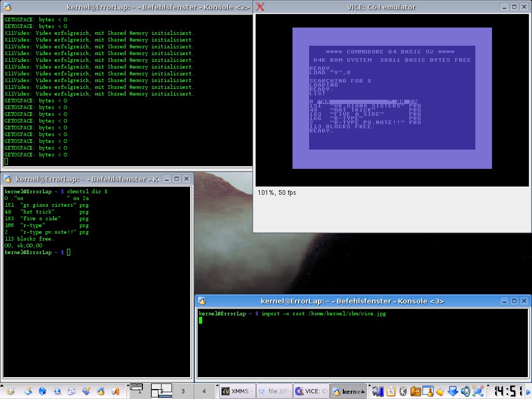Click 'COMMODORE 64 BASIC V2' text in VICE

[x=390, y=52]
